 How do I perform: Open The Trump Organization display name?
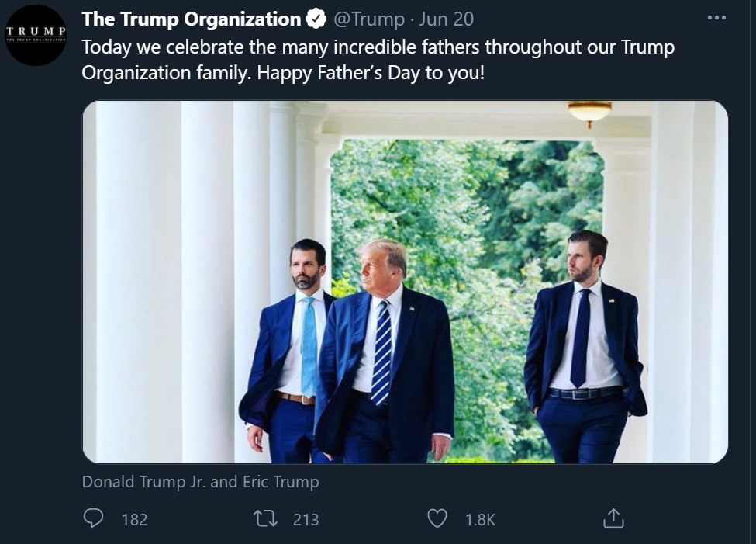[191, 19]
